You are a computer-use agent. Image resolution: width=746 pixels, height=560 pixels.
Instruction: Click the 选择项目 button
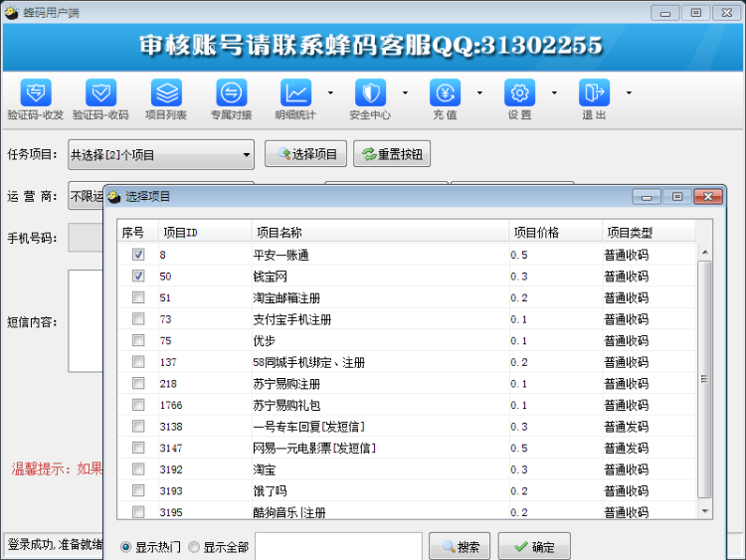coord(305,154)
